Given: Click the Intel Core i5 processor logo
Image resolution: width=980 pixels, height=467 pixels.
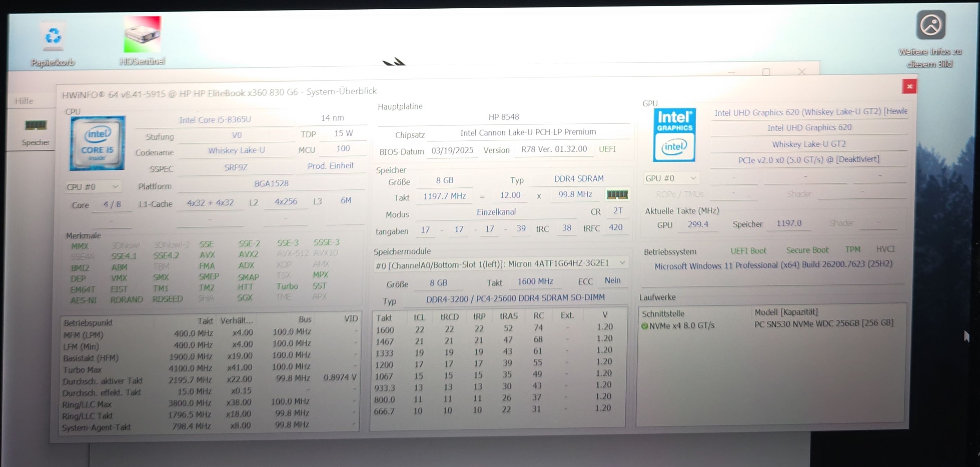Looking at the screenshot, I should [x=98, y=143].
